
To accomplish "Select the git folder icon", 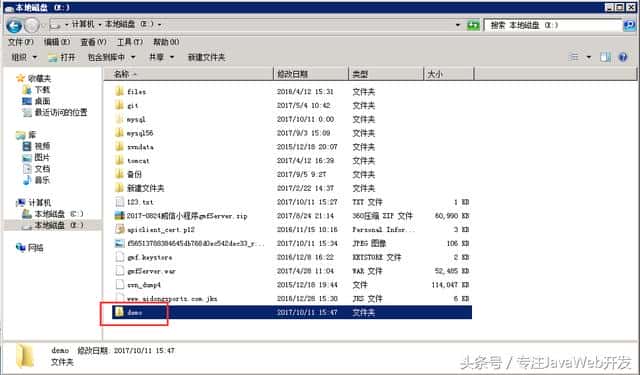I will click(x=119, y=105).
